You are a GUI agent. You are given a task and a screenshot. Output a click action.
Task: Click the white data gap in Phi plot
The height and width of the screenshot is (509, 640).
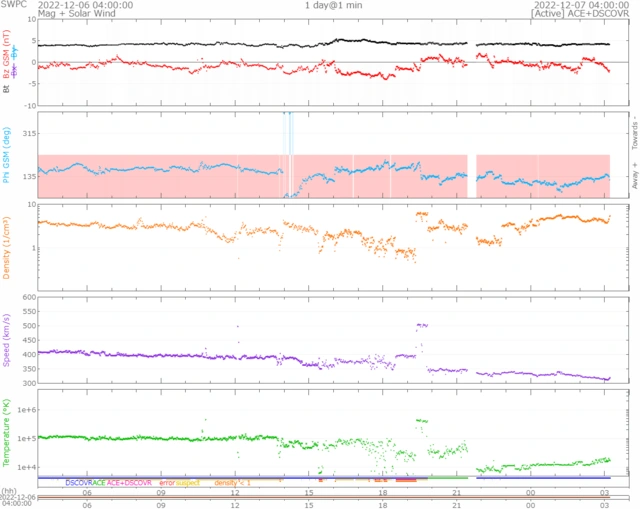click(472, 176)
